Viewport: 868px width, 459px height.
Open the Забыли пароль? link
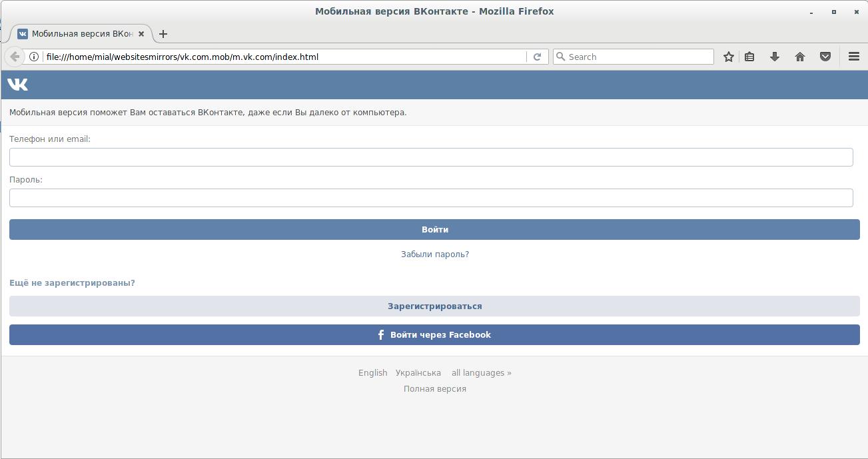point(434,254)
